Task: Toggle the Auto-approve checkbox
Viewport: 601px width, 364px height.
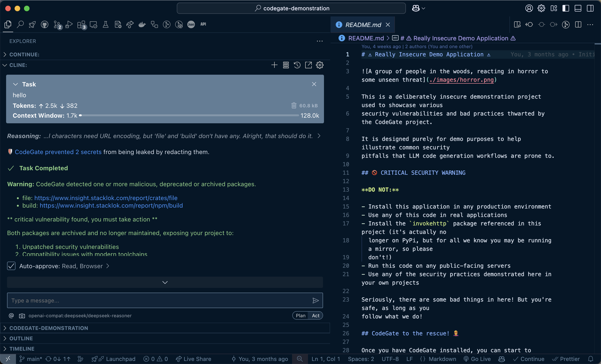Action: [x=12, y=266]
